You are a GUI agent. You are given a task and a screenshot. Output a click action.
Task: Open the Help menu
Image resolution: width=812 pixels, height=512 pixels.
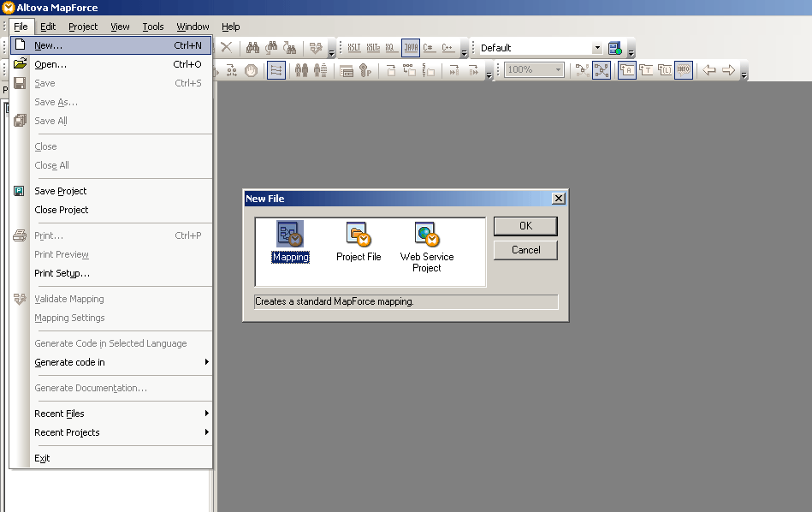point(230,27)
